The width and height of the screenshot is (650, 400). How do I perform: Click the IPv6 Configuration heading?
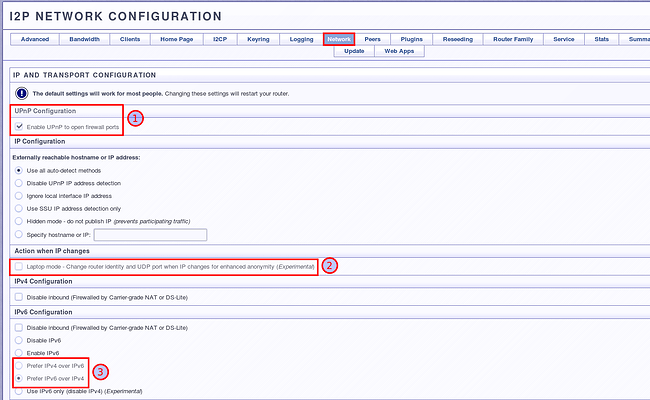pos(43,312)
